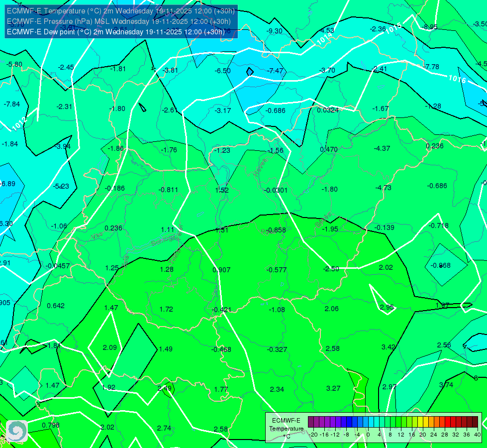Click the dew point value -0.811
Viewport: 487px width, 448px height.
tap(168, 189)
